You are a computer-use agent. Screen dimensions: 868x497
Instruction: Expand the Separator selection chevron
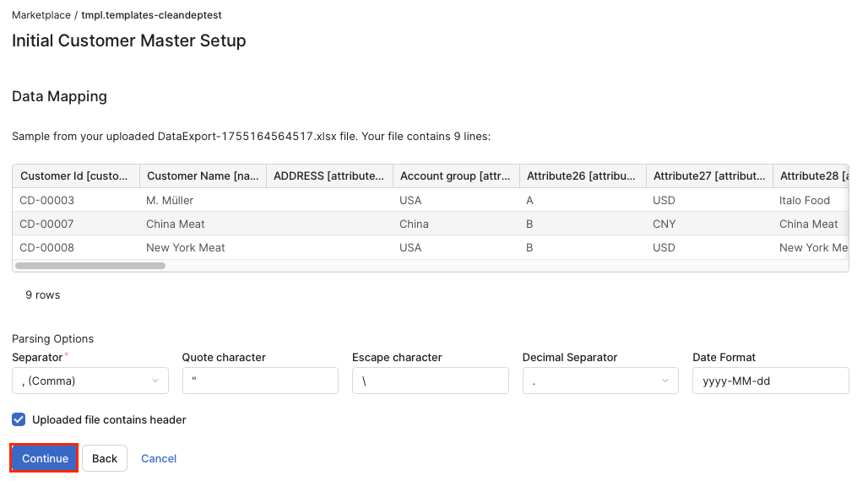157,381
